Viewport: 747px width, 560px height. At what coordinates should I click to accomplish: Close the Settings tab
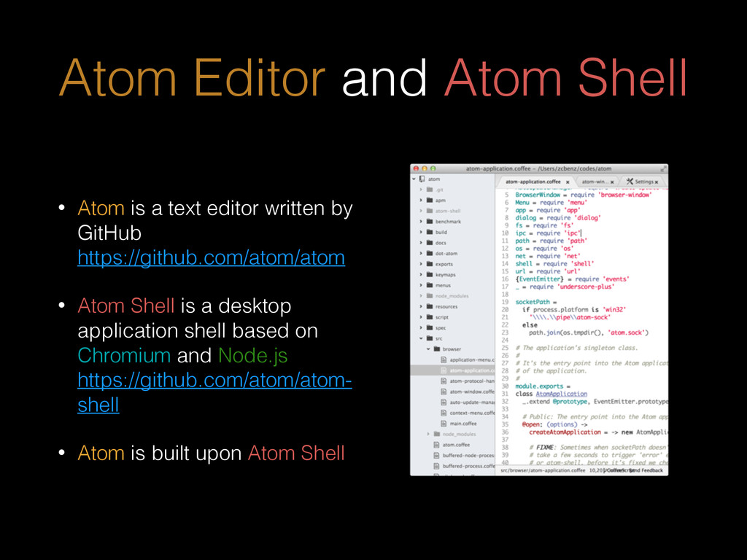(x=657, y=182)
